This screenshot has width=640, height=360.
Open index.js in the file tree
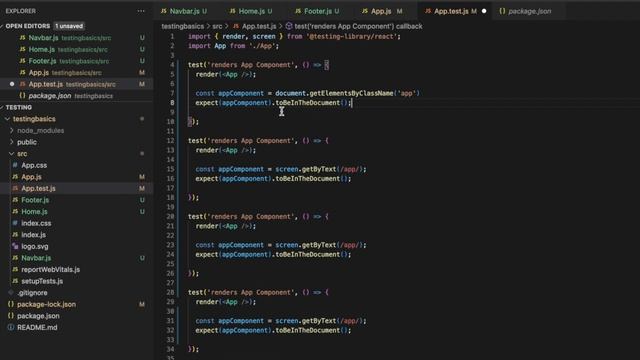(33, 235)
